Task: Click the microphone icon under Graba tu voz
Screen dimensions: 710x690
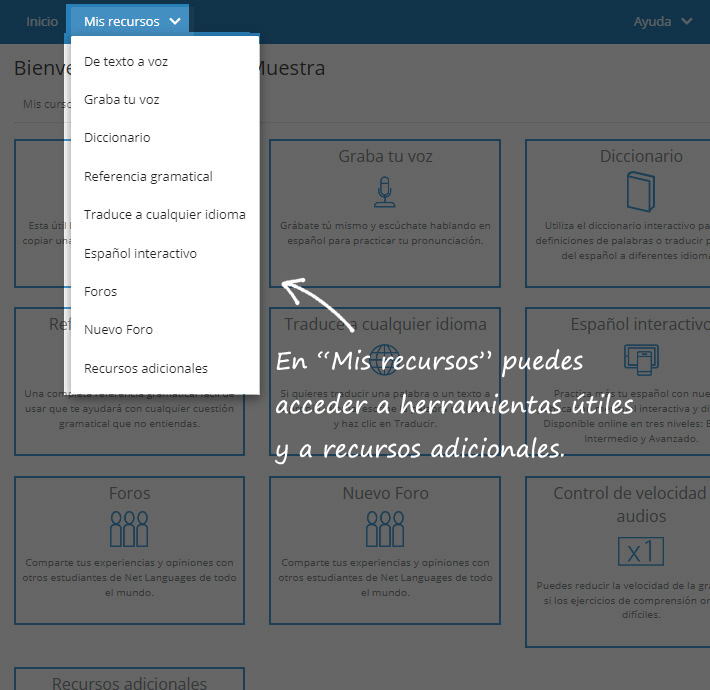Action: click(x=384, y=192)
